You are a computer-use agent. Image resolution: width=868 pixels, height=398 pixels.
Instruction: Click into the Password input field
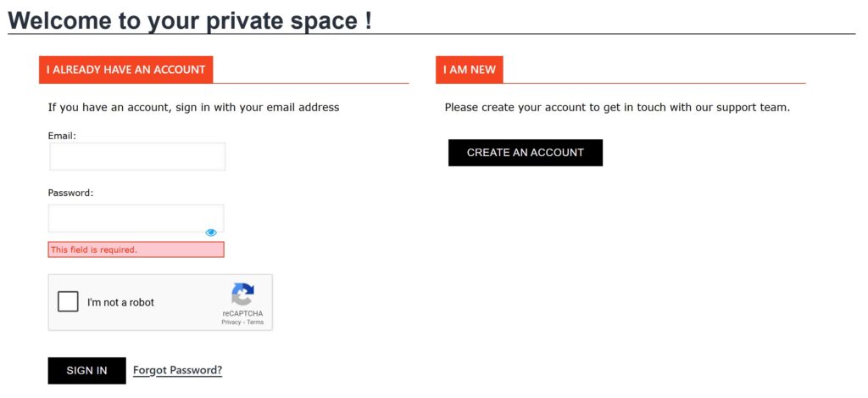tap(127, 218)
